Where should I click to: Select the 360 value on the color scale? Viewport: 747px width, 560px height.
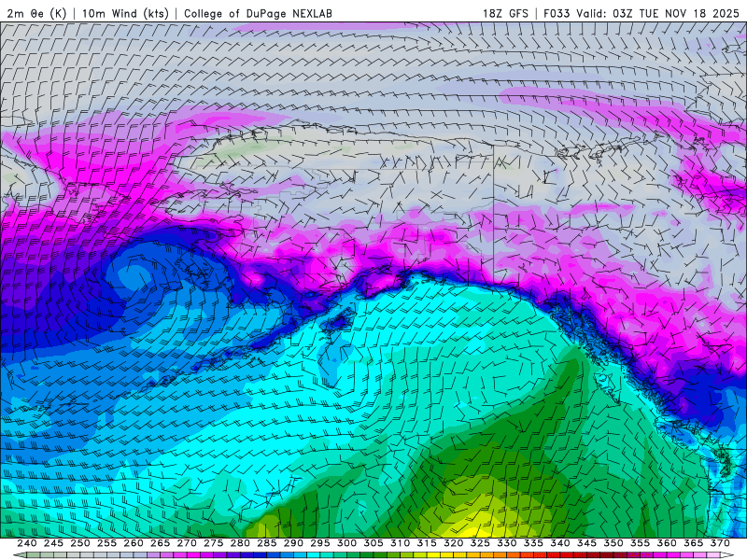667,543
